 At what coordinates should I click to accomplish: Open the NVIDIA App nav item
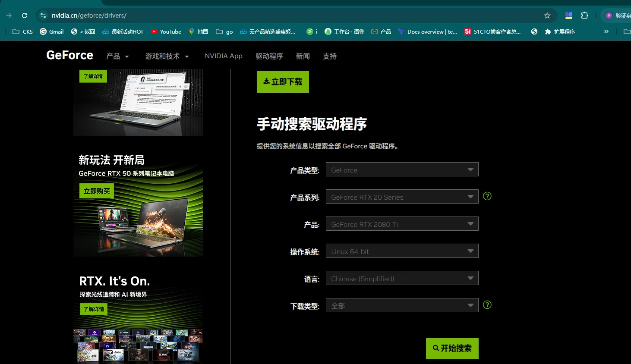[x=224, y=56]
